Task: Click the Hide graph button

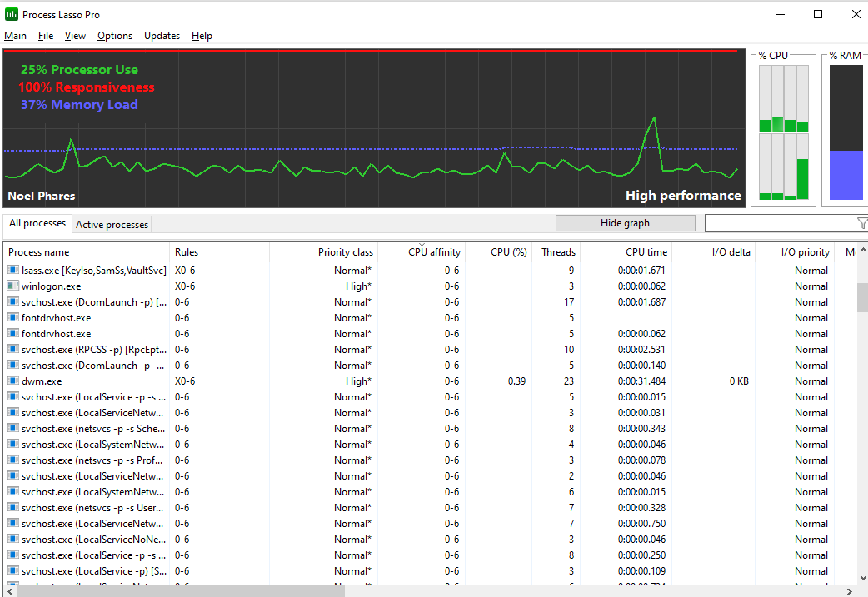Action: 625,223
